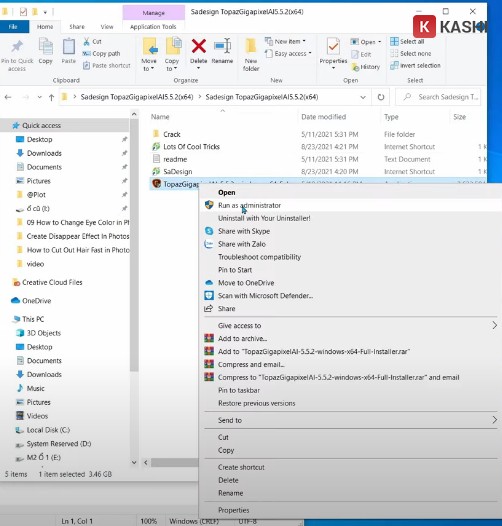Open the File tab
This screenshot has height=526, width=502.
(x=14, y=27)
